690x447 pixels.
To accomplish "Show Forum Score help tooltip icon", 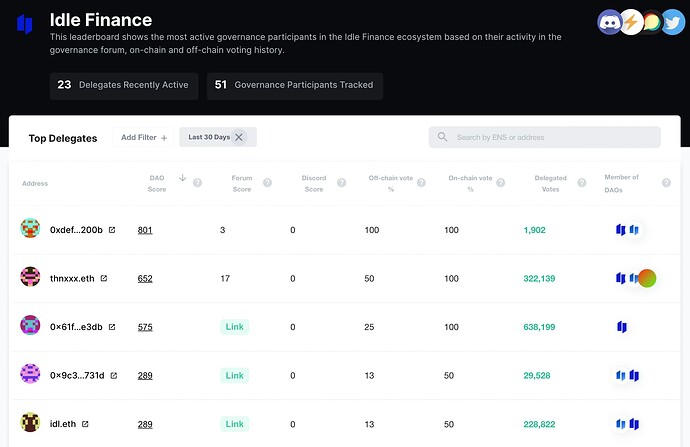I will (267, 183).
